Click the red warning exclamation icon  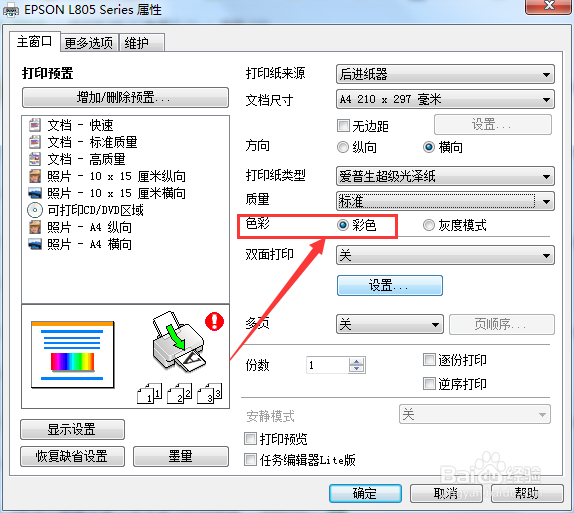214,321
